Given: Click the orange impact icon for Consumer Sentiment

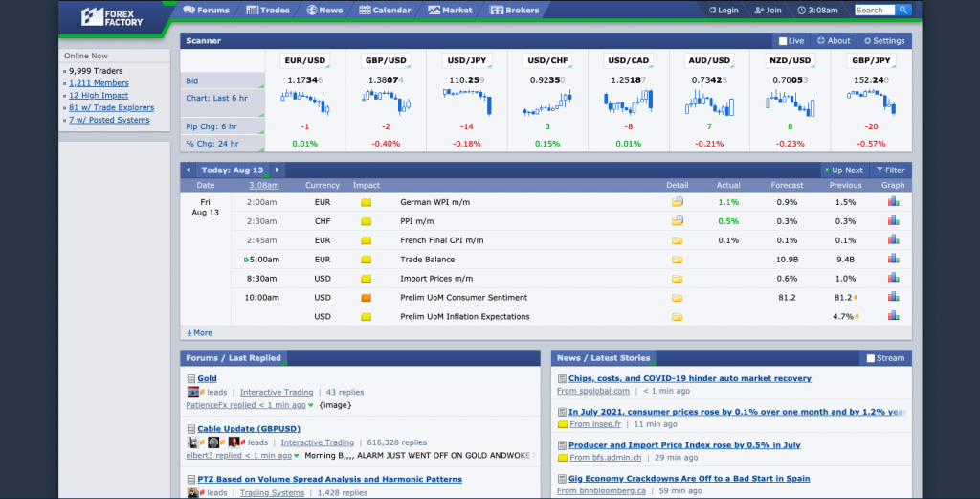Looking at the screenshot, I should click(367, 298).
